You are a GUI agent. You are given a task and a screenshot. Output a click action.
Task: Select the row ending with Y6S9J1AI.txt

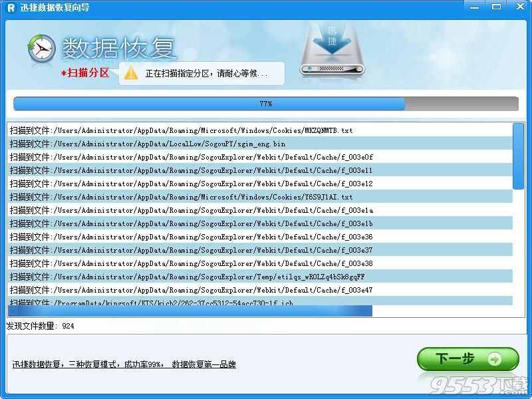pyautogui.click(x=260, y=197)
